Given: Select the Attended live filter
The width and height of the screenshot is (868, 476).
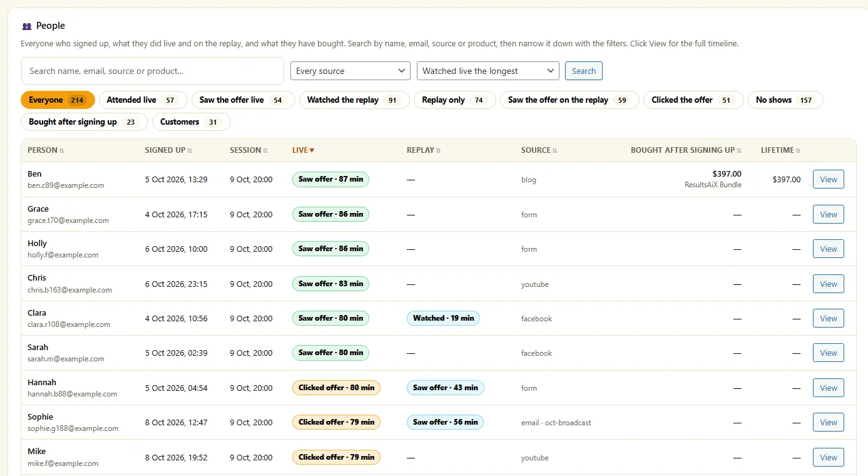Looking at the screenshot, I should pos(143,100).
